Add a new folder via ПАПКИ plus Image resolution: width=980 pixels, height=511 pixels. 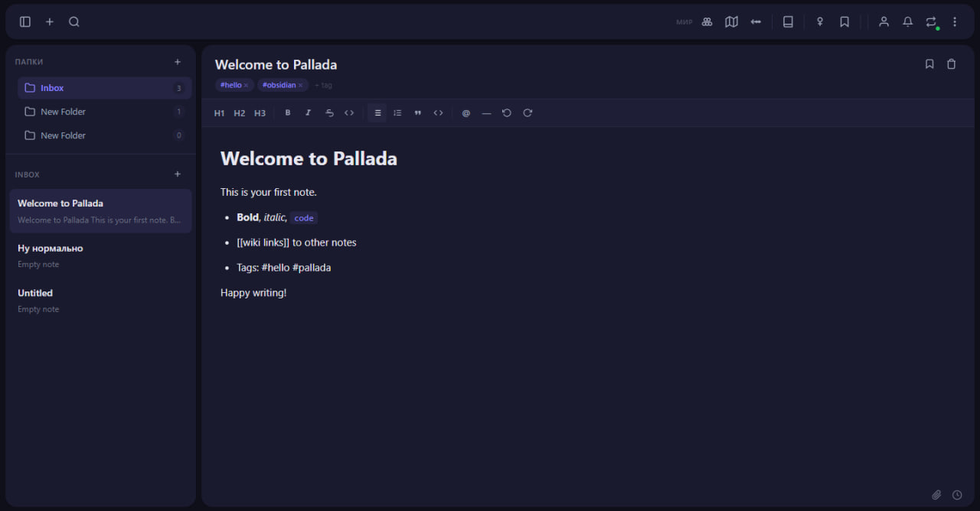178,62
